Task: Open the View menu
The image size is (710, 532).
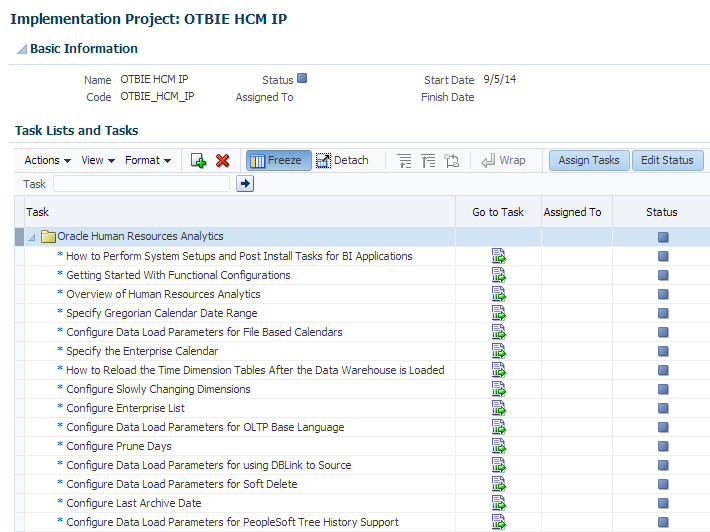Action: tap(98, 160)
